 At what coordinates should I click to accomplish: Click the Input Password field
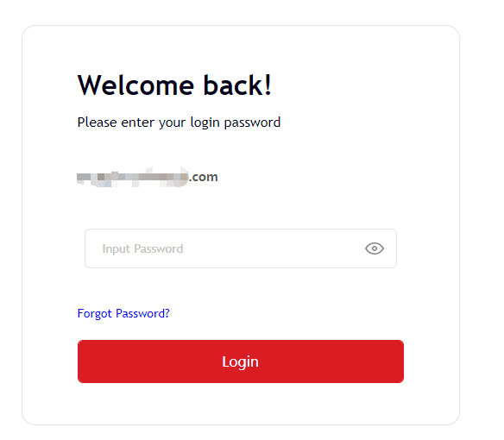point(241,248)
